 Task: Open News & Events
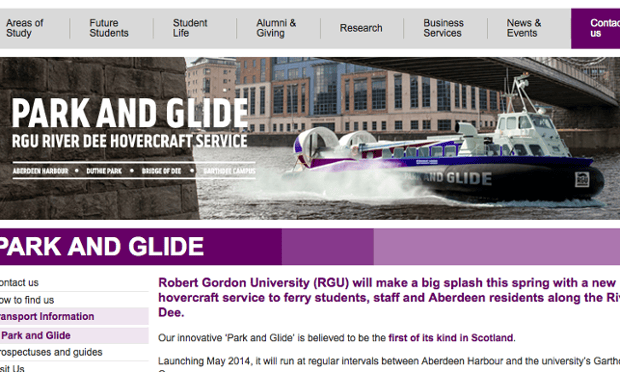coord(524,28)
